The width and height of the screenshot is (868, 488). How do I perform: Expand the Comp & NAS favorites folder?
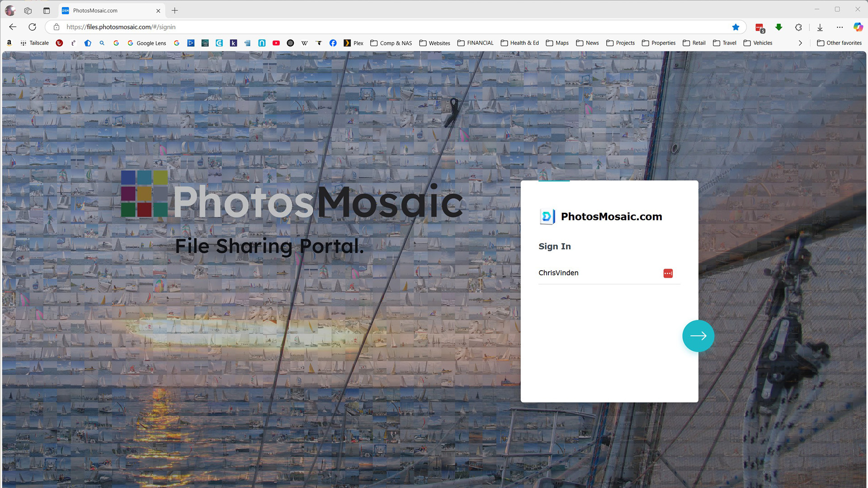(391, 43)
